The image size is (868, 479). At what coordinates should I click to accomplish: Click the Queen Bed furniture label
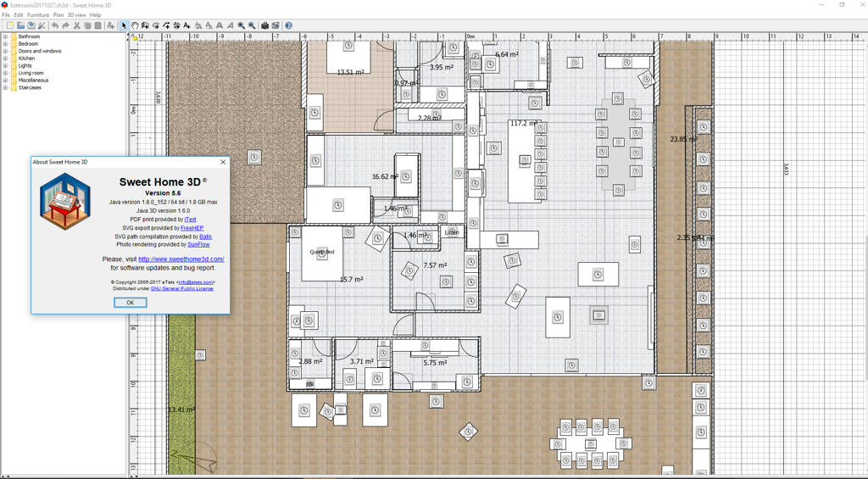(321, 252)
